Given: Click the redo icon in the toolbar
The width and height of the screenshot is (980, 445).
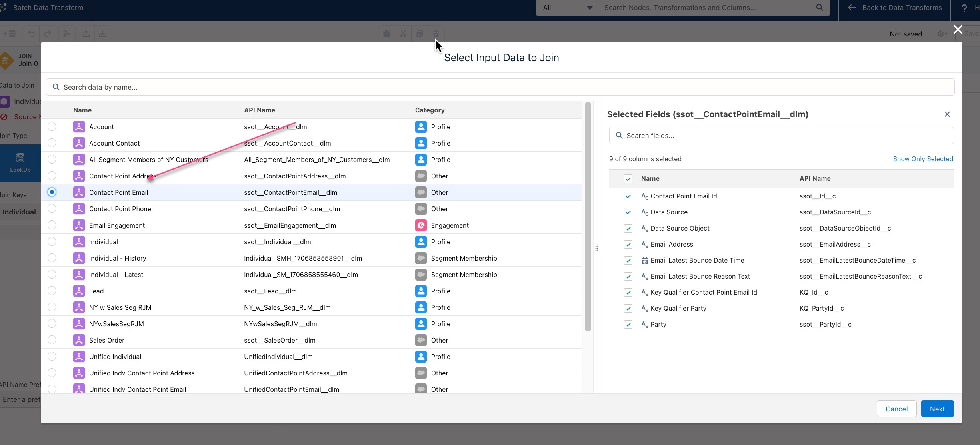Looking at the screenshot, I should (x=48, y=34).
